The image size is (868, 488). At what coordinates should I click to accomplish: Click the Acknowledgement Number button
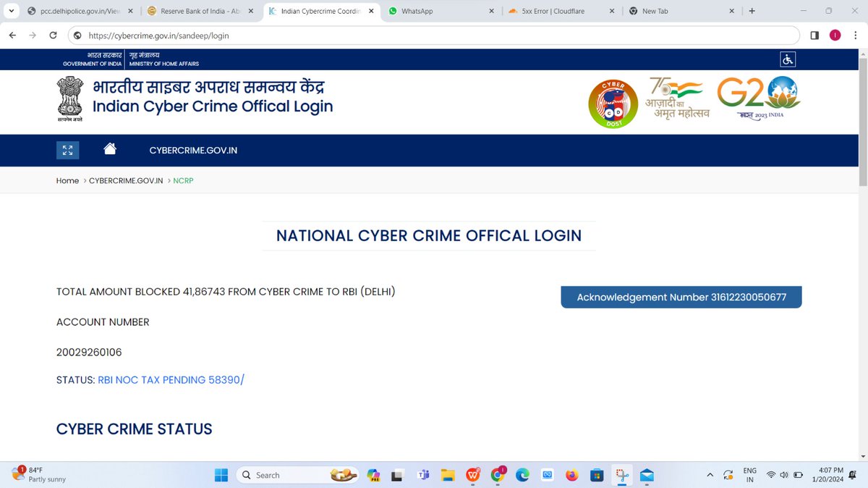pos(681,297)
